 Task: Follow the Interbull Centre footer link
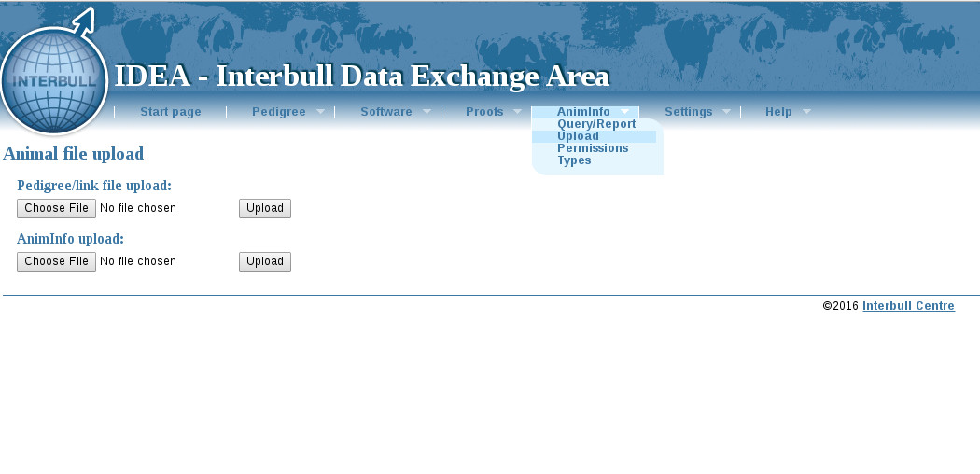coord(907,306)
